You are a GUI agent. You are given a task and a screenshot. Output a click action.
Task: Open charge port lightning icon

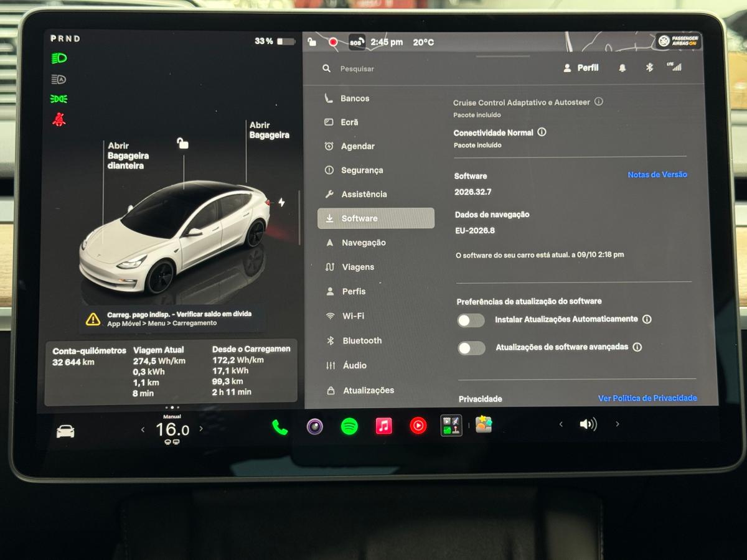281,202
